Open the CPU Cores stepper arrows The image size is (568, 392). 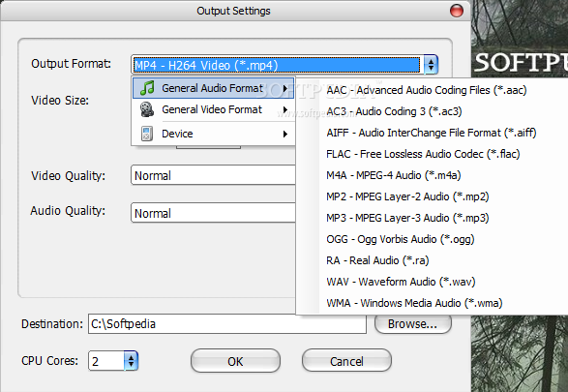click(x=131, y=361)
